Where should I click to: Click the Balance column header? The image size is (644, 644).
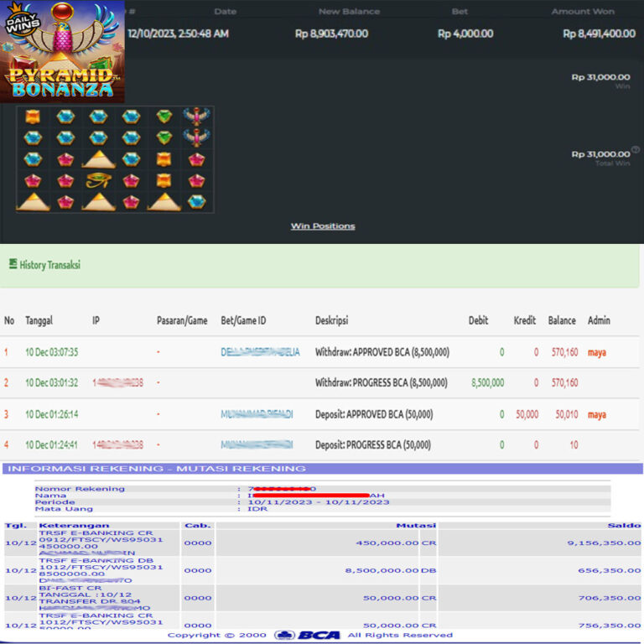[x=562, y=320]
